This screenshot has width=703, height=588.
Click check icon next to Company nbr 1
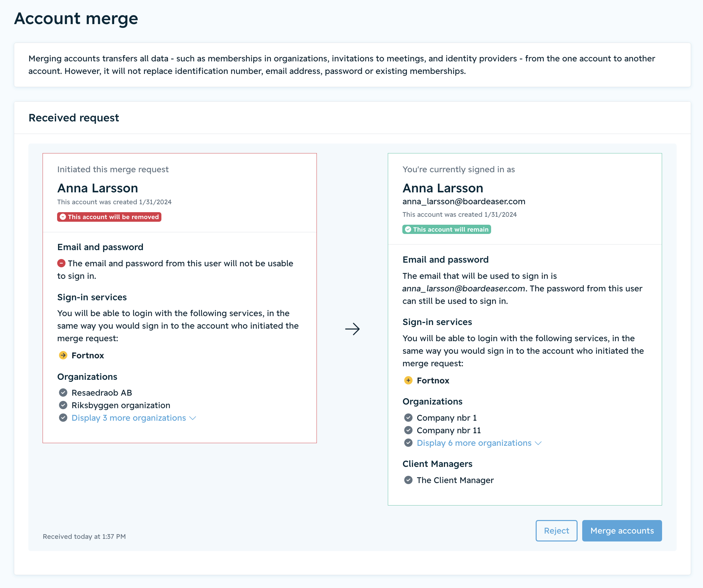coord(408,417)
